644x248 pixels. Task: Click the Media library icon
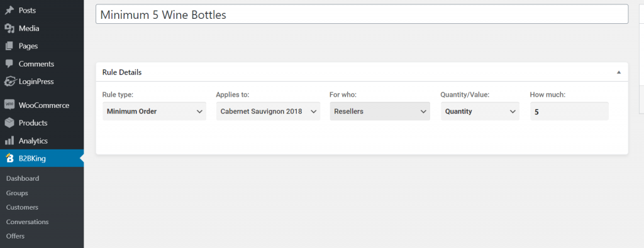click(9, 28)
